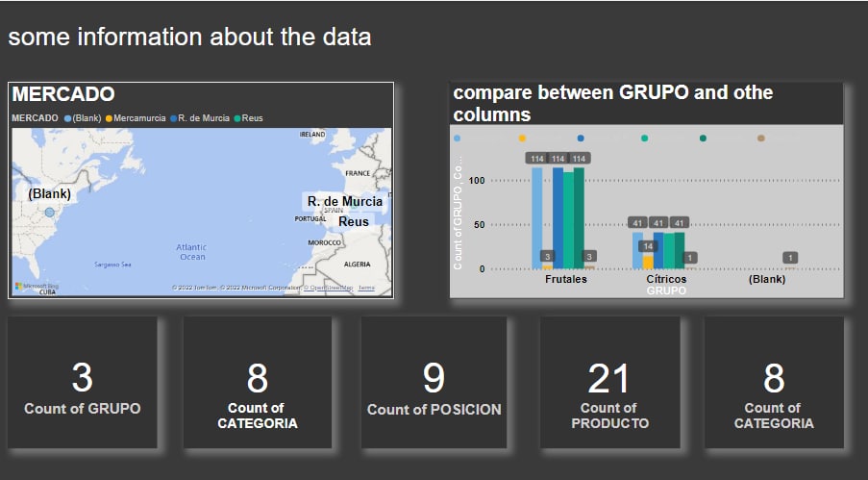Select the Count of PRODUCTO card
The height and width of the screenshot is (480, 868).
point(610,383)
